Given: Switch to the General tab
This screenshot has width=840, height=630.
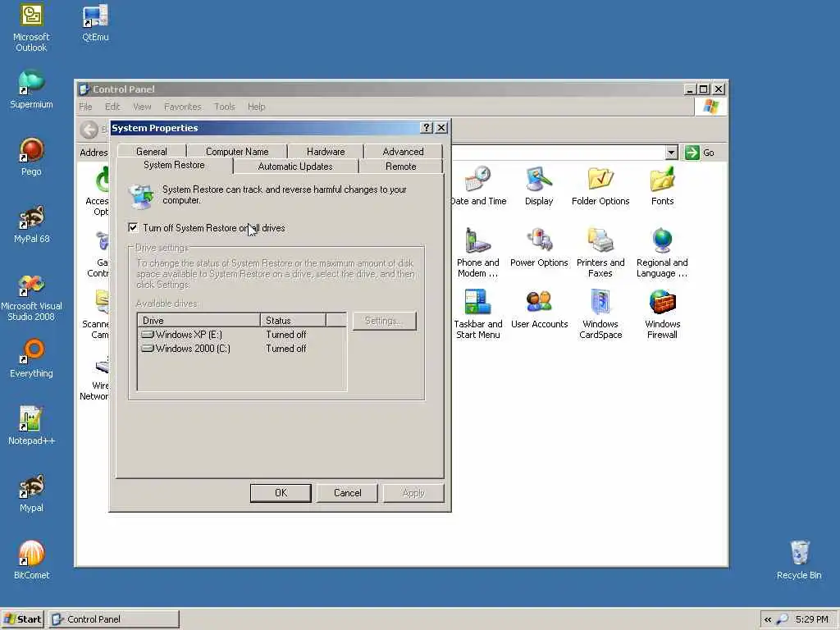Looking at the screenshot, I should [x=152, y=152].
